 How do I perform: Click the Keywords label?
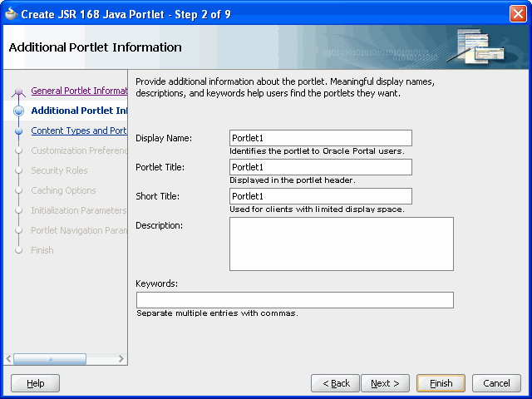pyautogui.click(x=157, y=283)
